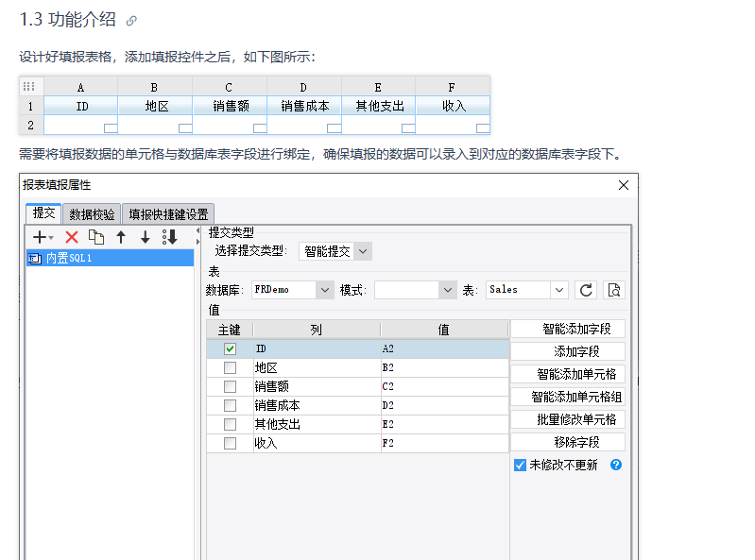This screenshot has height=560, width=755.
Task: Click spreadsheet header cell 其他支出
Action: [x=379, y=106]
